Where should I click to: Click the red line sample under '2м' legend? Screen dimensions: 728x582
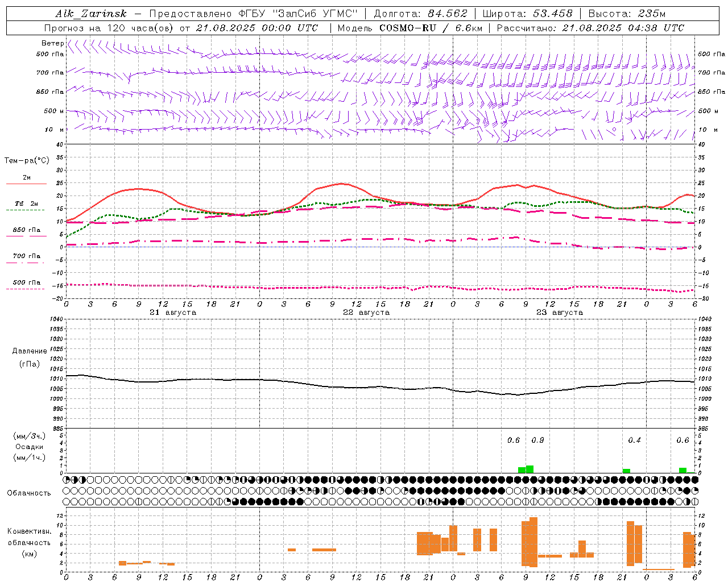pyautogui.click(x=26, y=184)
